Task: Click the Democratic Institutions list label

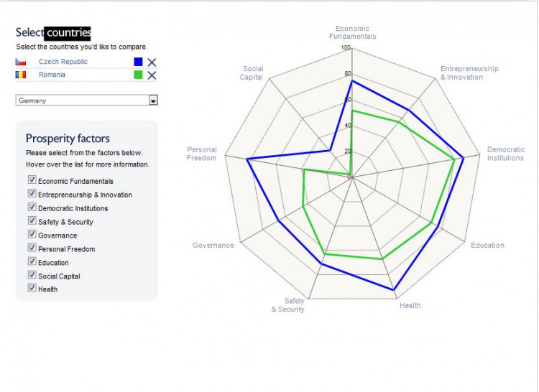Action: pyautogui.click(x=73, y=208)
